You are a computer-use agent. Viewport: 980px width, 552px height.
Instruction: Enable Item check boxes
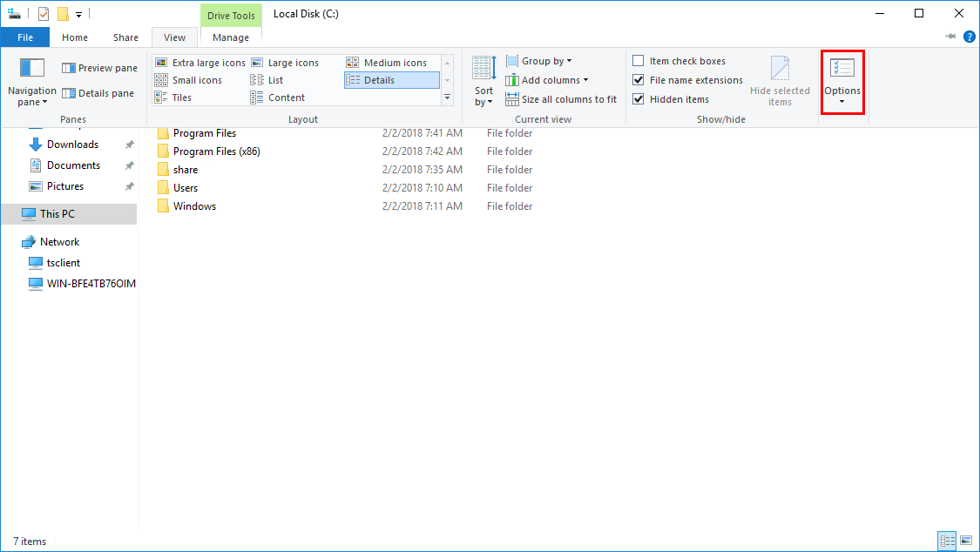(x=639, y=61)
